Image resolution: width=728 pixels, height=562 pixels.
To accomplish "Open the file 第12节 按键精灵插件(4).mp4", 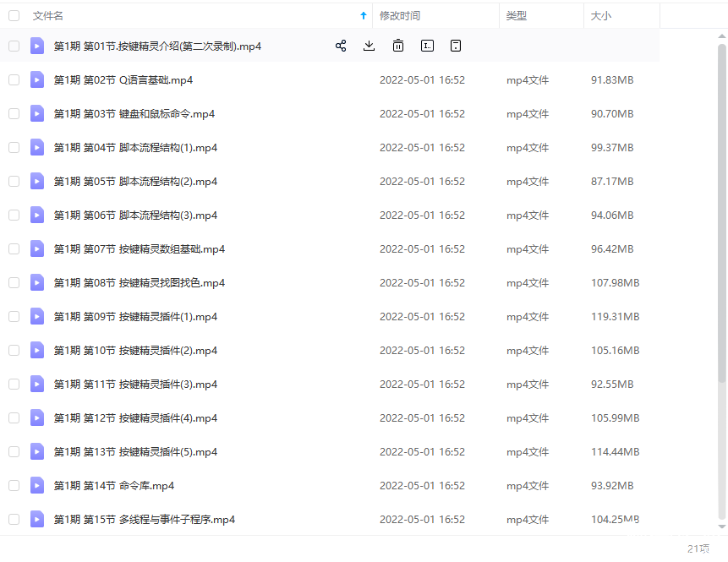I will click(x=135, y=418).
